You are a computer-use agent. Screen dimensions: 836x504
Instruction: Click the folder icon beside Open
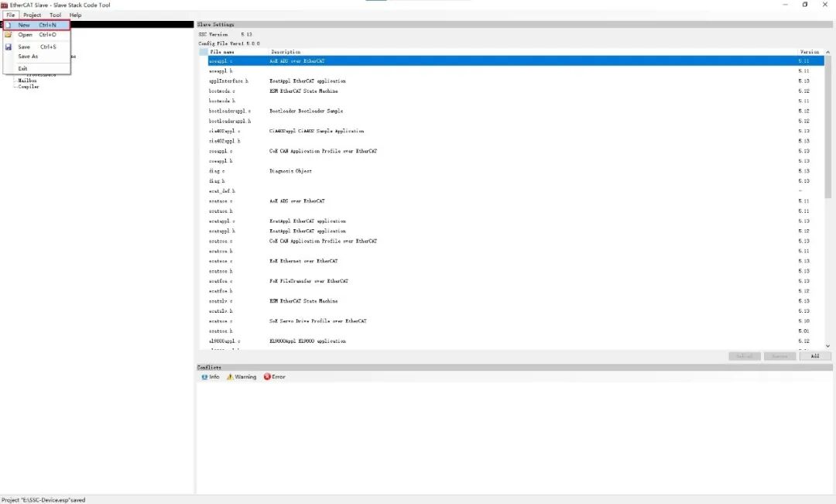point(8,35)
